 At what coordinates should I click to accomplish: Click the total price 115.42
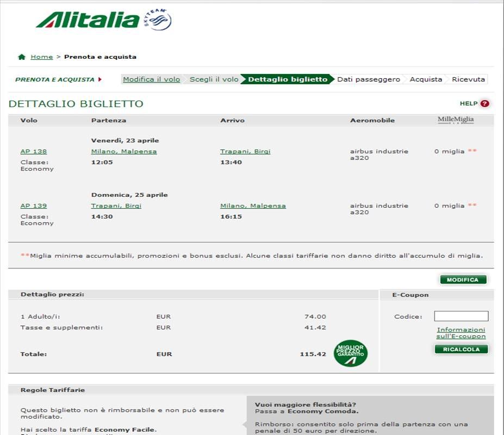313,354
